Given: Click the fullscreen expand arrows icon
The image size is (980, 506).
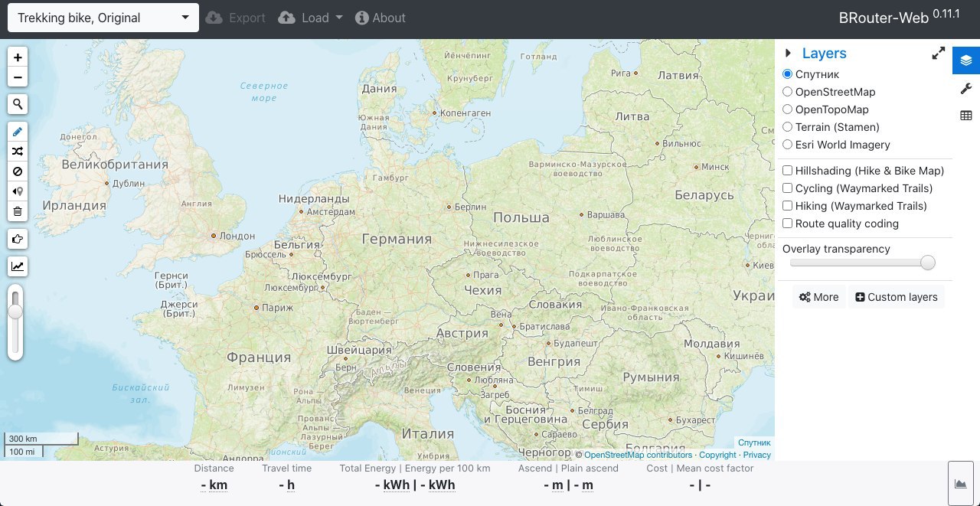Looking at the screenshot, I should pos(938,54).
